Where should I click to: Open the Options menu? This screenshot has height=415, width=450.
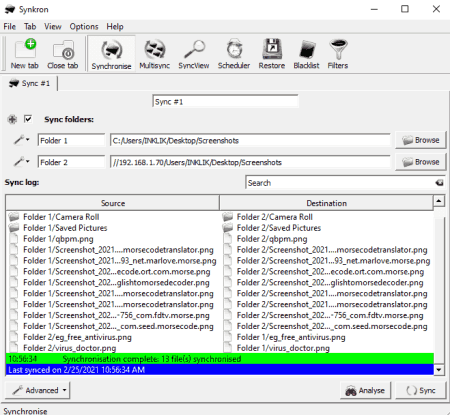pyautogui.click(x=84, y=26)
